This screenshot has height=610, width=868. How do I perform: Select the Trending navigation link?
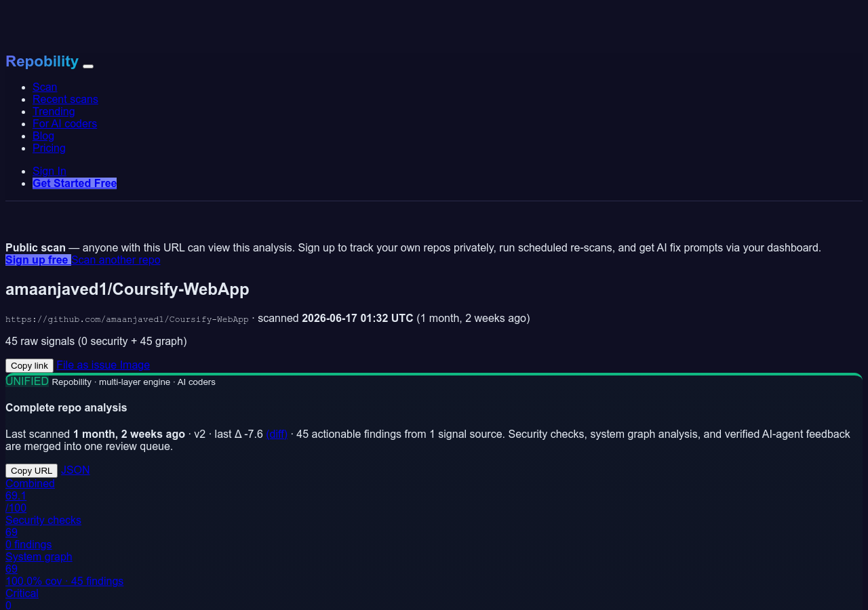[54, 111]
